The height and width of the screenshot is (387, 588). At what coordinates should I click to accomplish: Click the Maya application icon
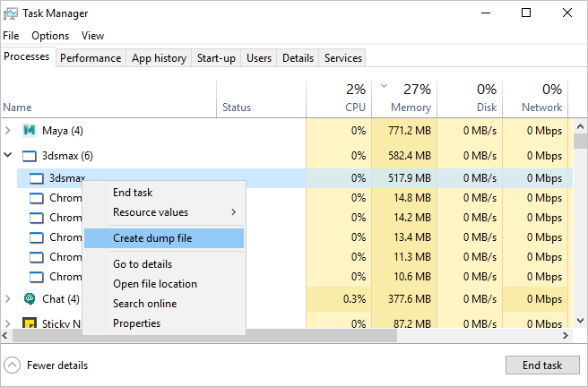(x=30, y=131)
